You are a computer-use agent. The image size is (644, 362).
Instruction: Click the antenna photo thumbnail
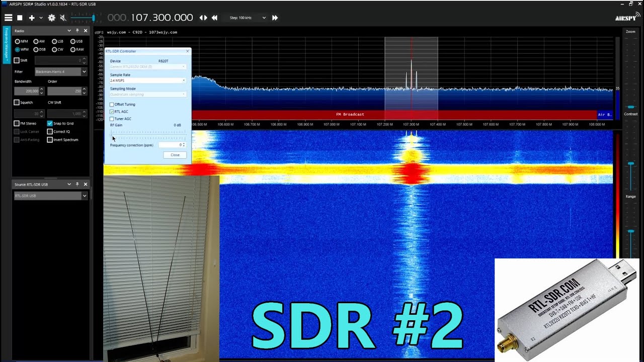point(161,268)
